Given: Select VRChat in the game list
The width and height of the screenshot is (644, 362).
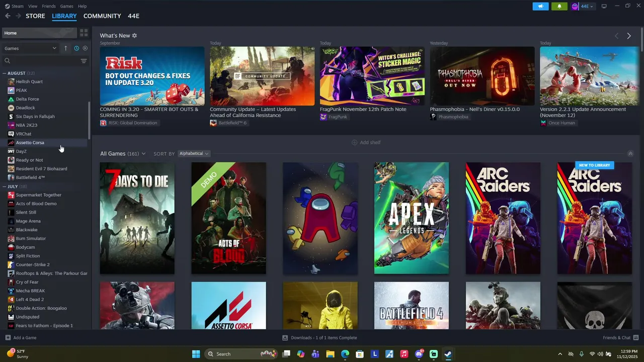Looking at the screenshot, I should point(24,134).
